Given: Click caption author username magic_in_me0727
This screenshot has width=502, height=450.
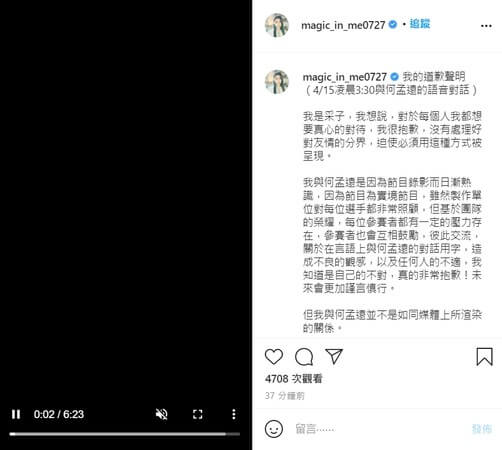Looking at the screenshot, I should click(344, 77).
